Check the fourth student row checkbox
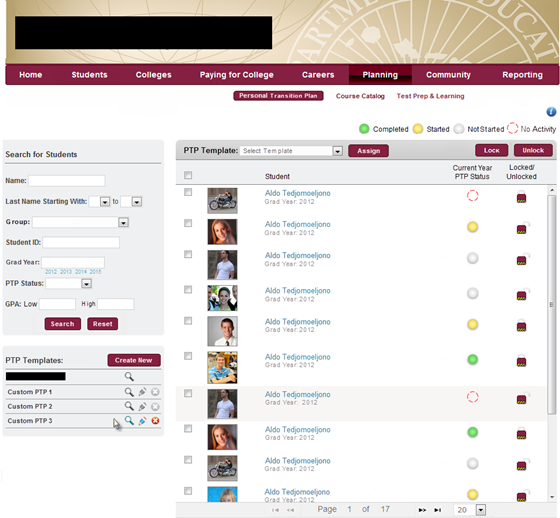The width and height of the screenshot is (560, 518). (x=188, y=289)
